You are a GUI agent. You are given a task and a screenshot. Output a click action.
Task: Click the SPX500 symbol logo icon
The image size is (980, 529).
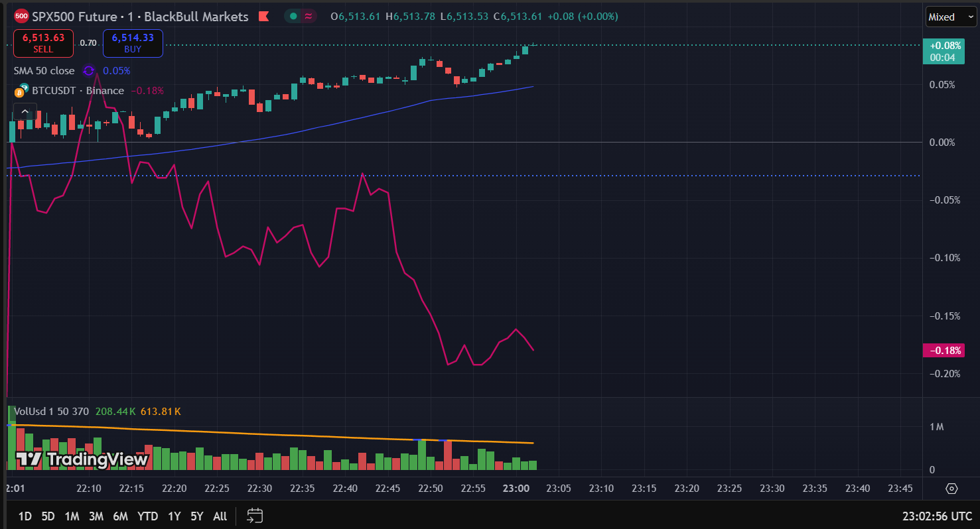tap(21, 17)
